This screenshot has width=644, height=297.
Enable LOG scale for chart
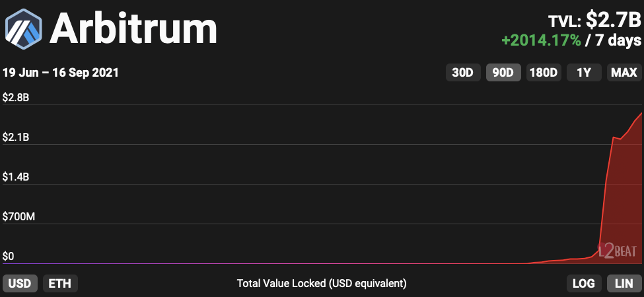coord(583,284)
